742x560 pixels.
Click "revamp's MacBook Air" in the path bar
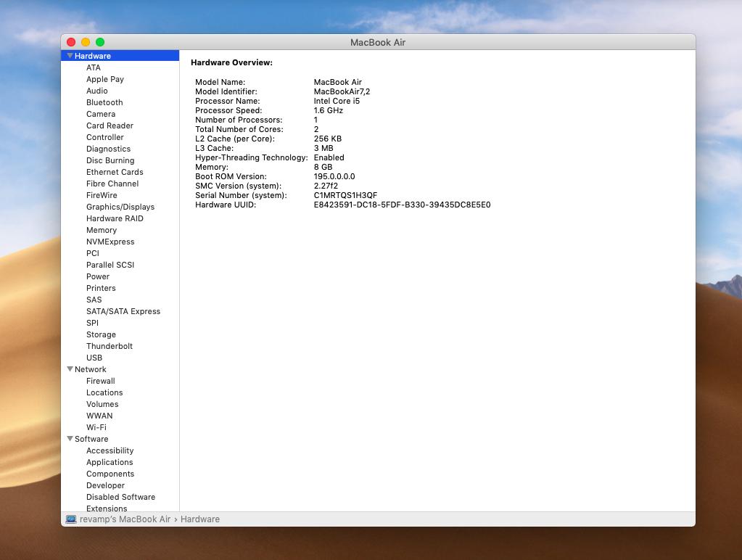click(x=125, y=519)
